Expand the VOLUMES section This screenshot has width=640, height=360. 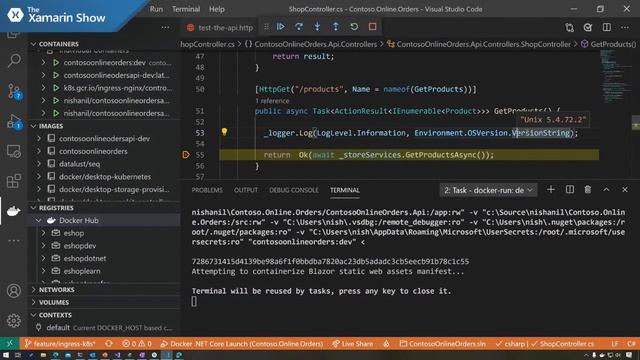click(33, 302)
